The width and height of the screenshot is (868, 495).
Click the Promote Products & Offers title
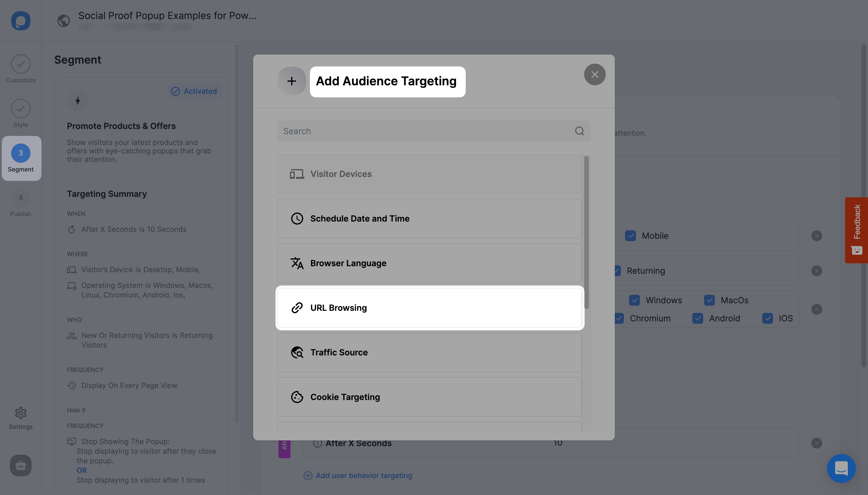[x=121, y=126]
